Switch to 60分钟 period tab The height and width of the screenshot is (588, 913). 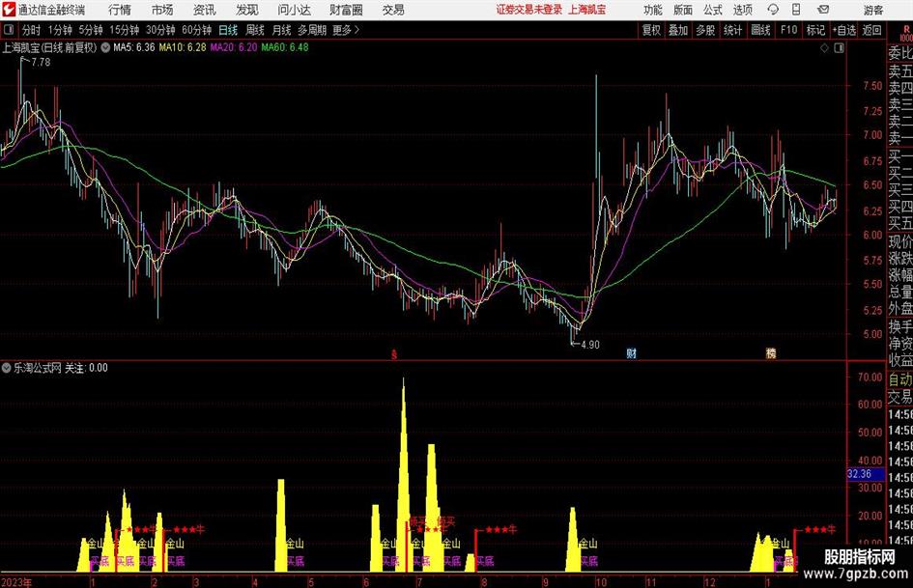pyautogui.click(x=197, y=30)
